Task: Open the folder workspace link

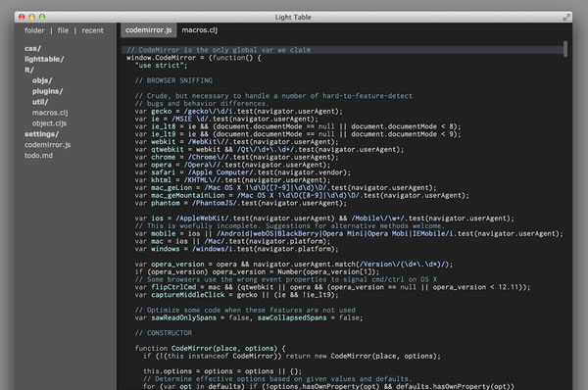Action: click(x=34, y=30)
